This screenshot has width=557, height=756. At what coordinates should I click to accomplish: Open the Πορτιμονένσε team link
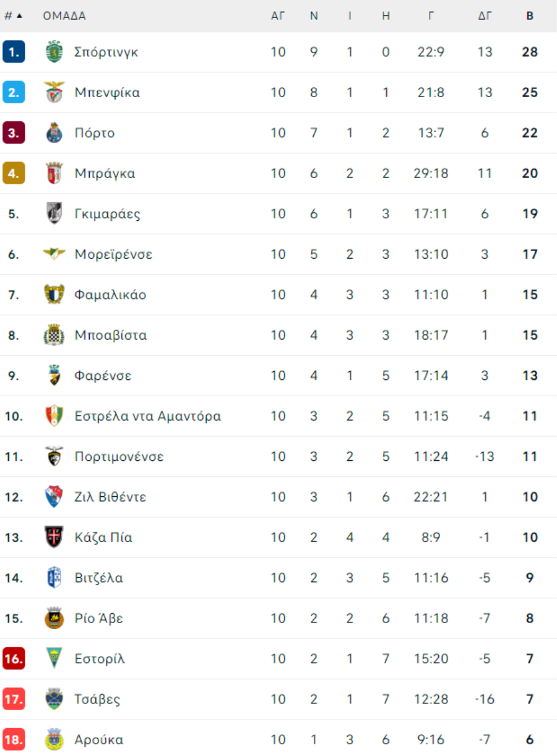119,457
